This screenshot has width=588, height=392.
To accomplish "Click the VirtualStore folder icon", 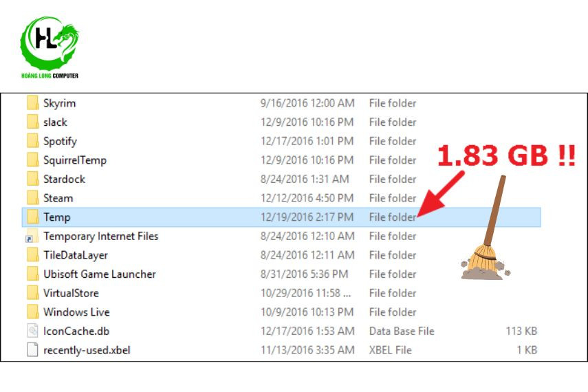I will [x=32, y=293].
